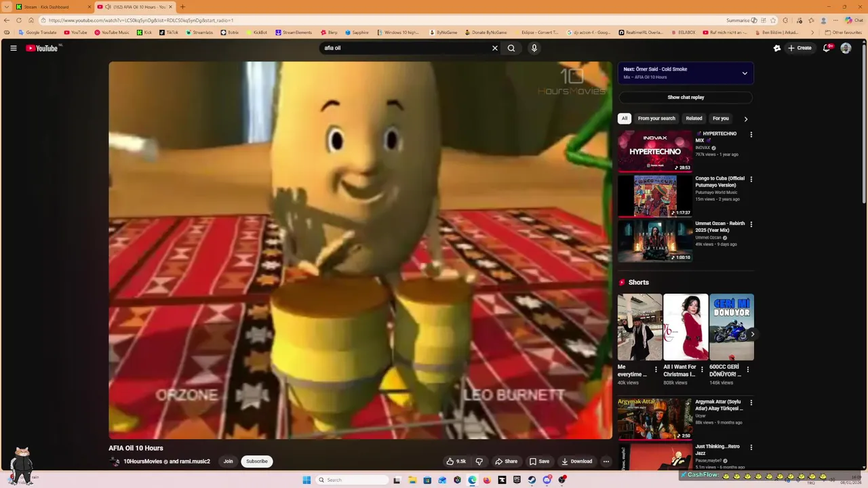Share the AFIA Oil video

click(506, 462)
